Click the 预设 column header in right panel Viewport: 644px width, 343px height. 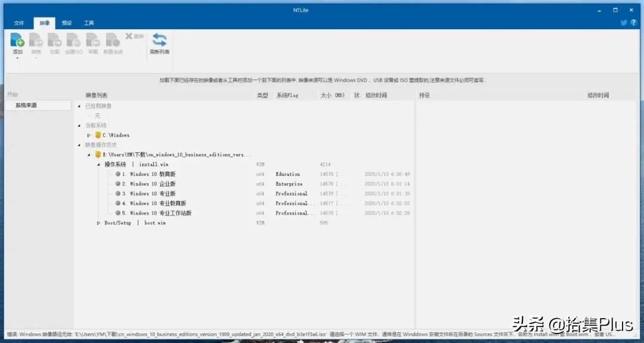[x=425, y=95]
